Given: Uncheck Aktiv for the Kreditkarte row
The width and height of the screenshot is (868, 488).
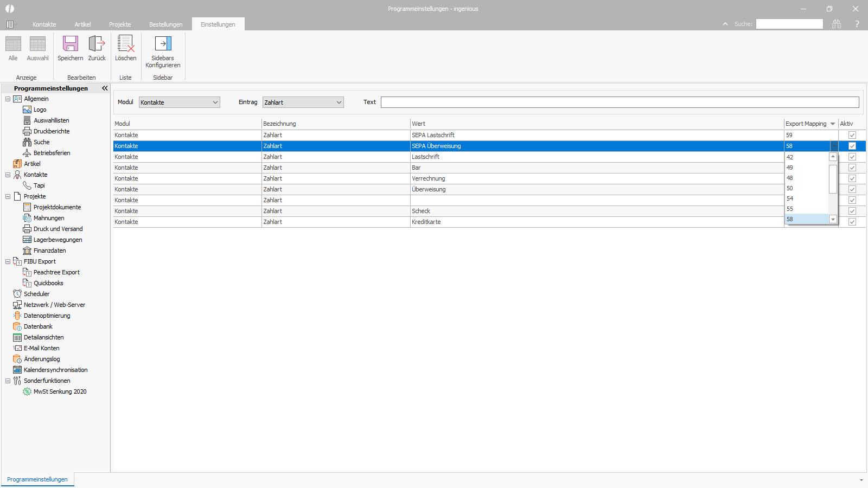Looking at the screenshot, I should pyautogui.click(x=852, y=222).
